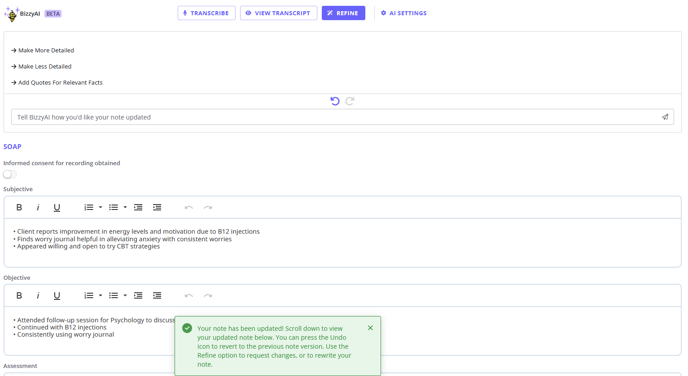Viewport: 688px width, 376px height.
Task: Underline text in Objective editor
Action: pyautogui.click(x=57, y=296)
